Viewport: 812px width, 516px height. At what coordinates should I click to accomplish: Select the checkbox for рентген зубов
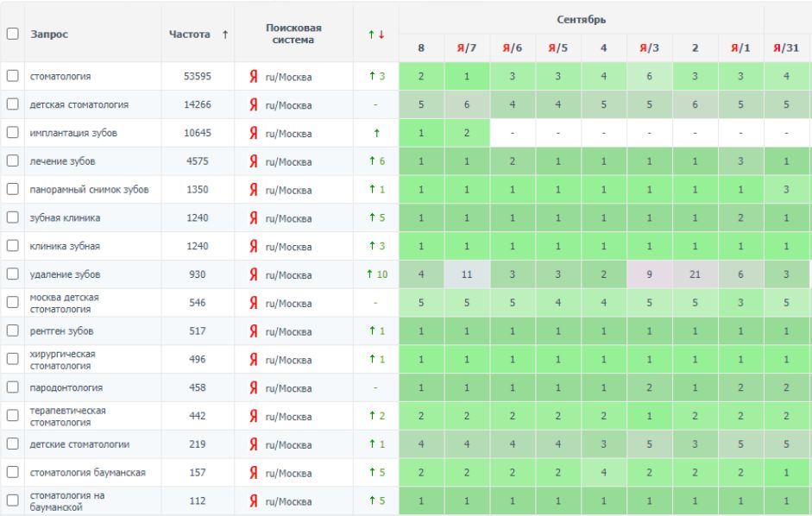click(x=12, y=331)
